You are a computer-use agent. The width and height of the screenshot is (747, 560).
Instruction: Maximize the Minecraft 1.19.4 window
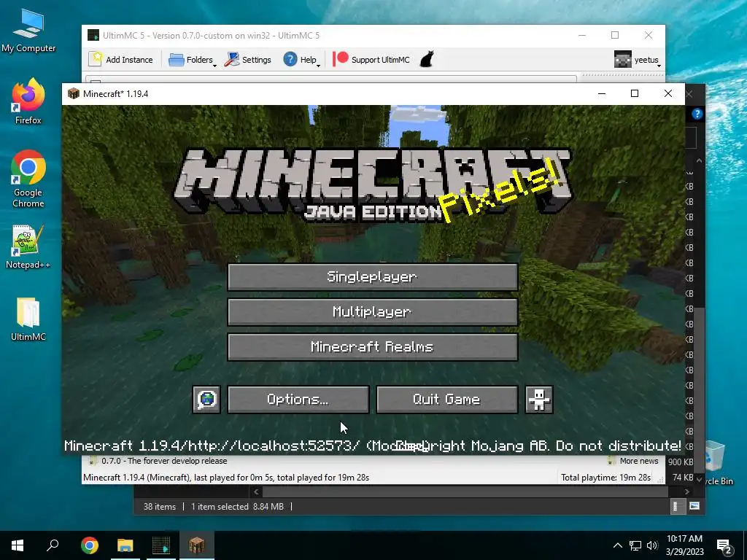635,93
